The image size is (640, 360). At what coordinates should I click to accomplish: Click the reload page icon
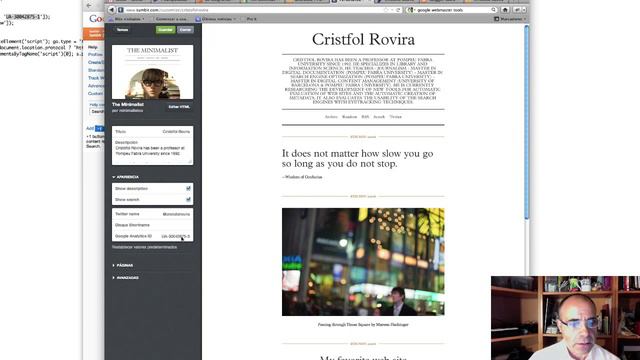click(398, 10)
